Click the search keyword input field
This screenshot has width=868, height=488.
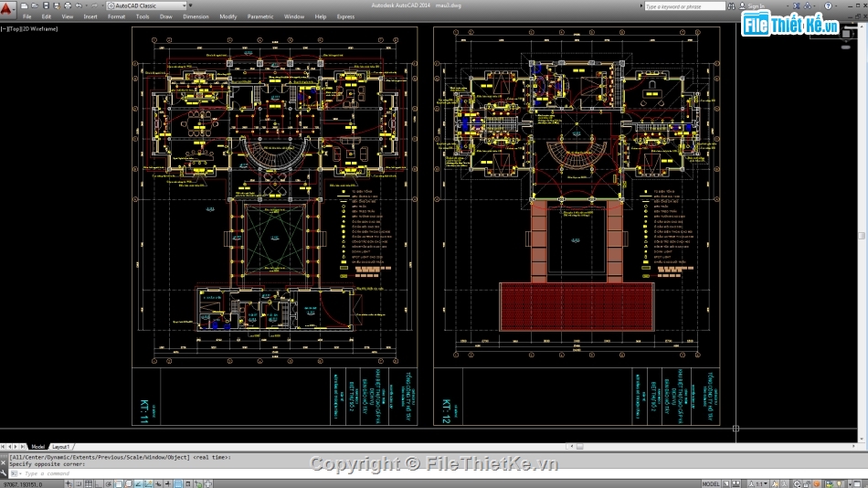pos(684,6)
